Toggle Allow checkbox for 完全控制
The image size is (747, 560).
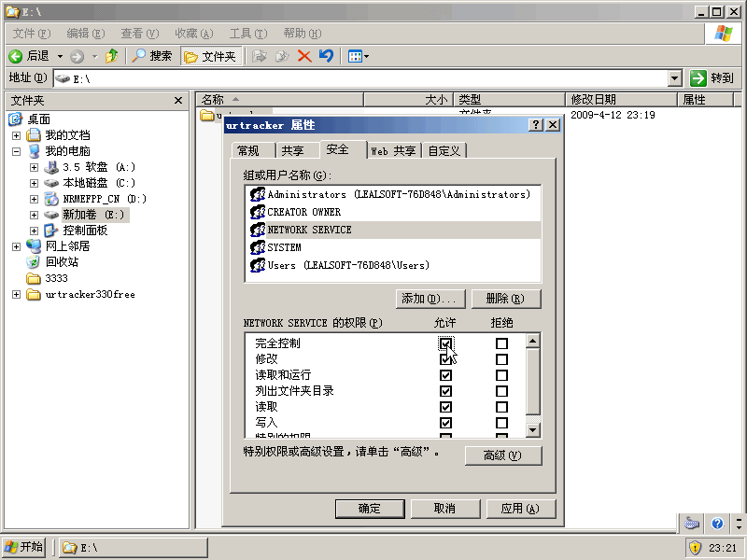tap(445, 343)
